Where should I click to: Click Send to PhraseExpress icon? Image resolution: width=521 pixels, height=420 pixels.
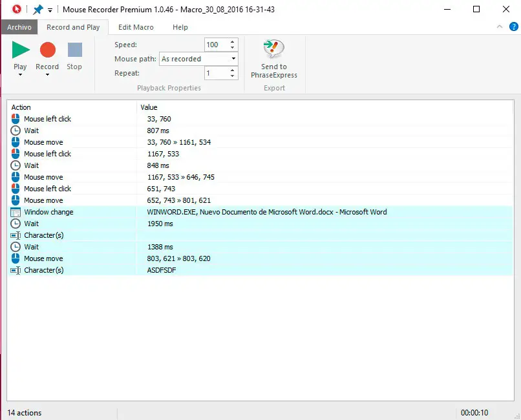click(x=274, y=50)
